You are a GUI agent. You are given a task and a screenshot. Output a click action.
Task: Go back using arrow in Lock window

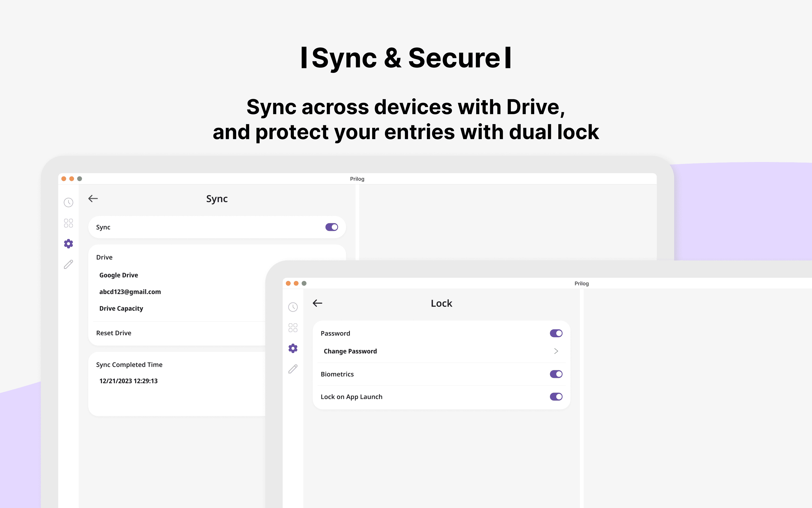tap(317, 303)
